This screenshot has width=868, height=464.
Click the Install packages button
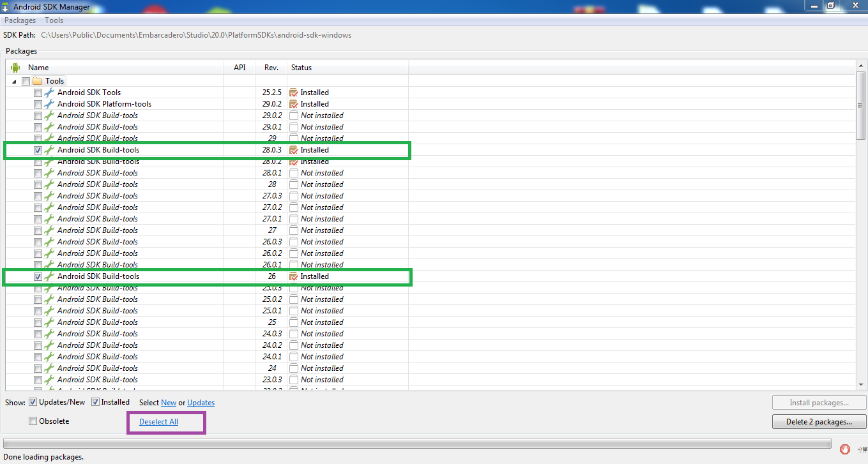(819, 403)
